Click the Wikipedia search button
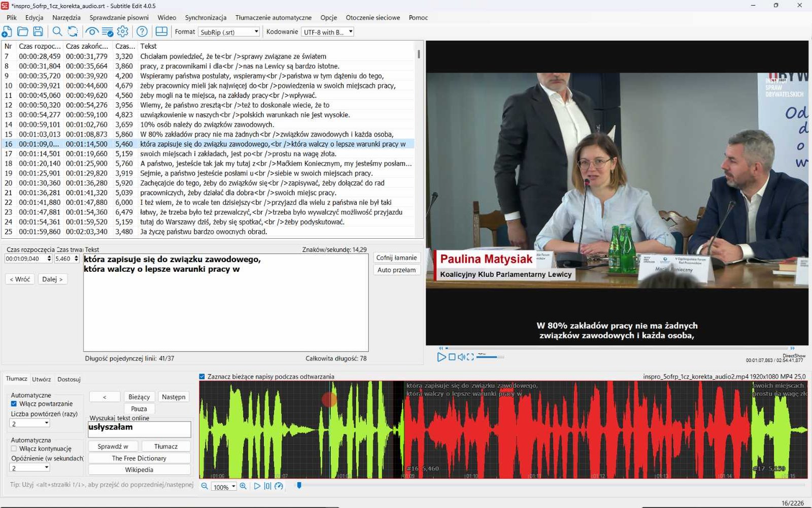812x508 pixels. click(x=139, y=470)
